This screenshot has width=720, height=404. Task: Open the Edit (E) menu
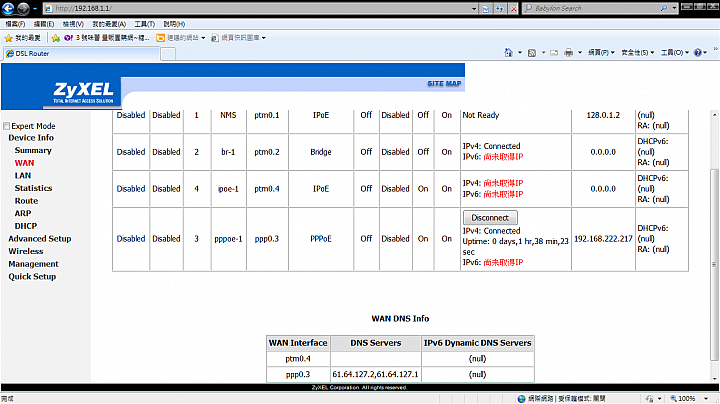pos(44,24)
